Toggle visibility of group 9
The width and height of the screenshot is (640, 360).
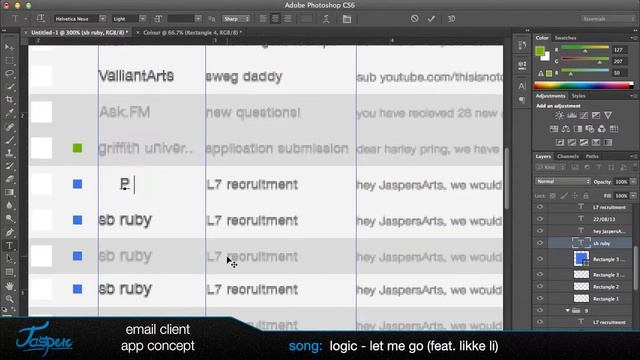tap(540, 310)
